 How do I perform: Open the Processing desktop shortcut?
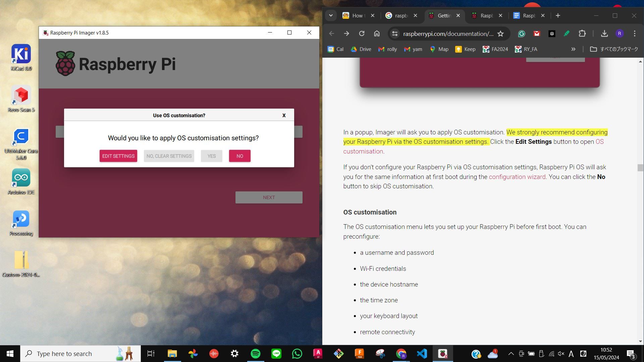point(21,223)
